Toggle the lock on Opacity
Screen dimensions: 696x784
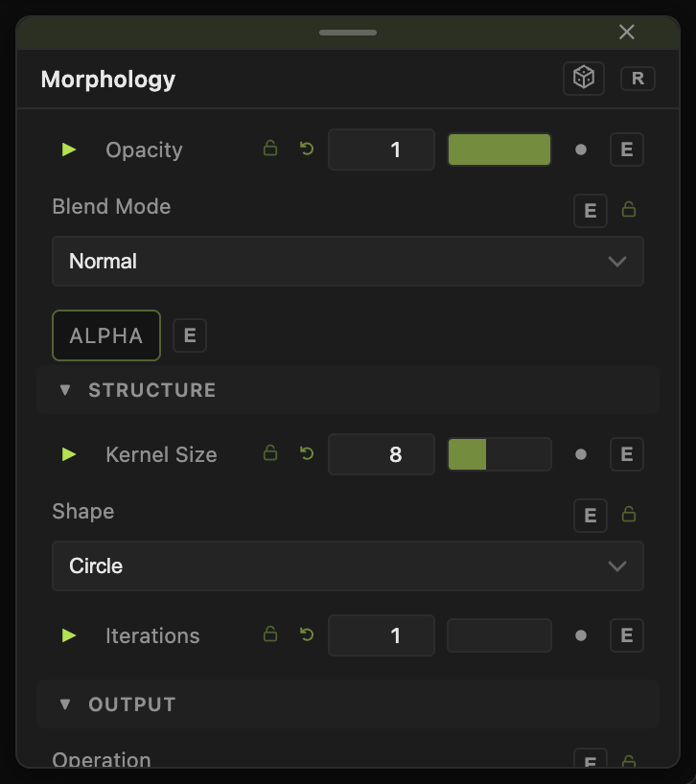point(270,148)
